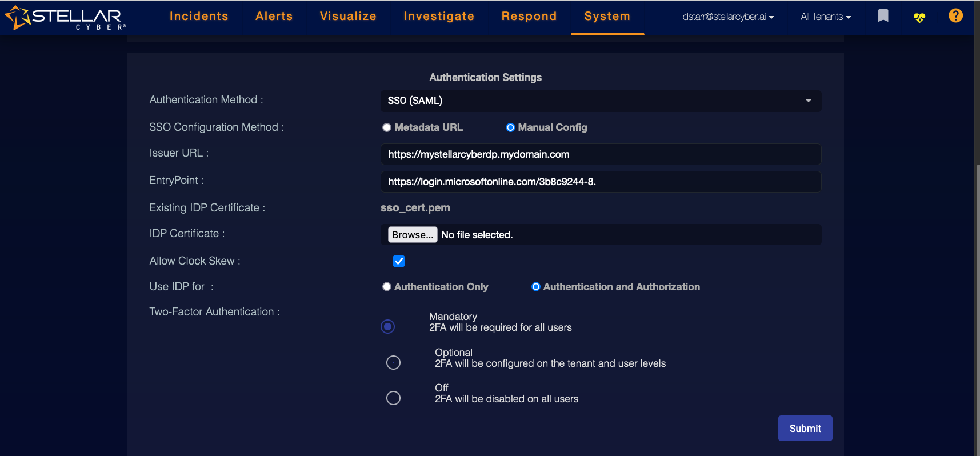Select Authentication and Authorization option
The height and width of the screenshot is (456, 980).
[x=535, y=287]
